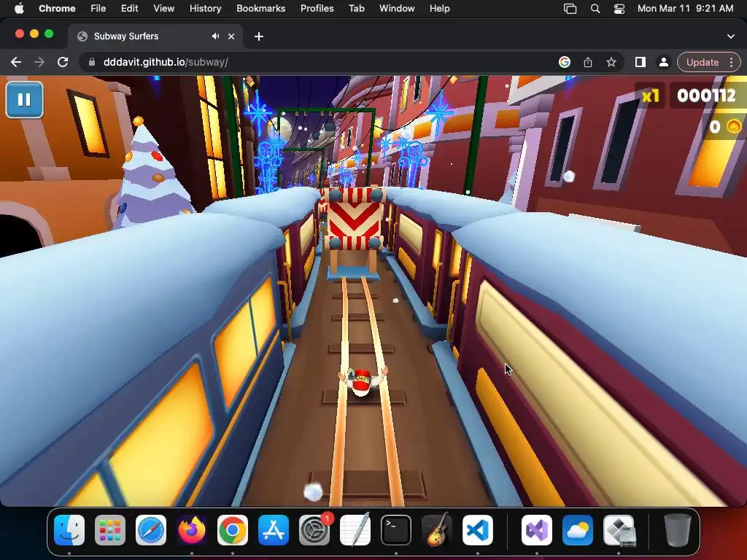747x560 pixels.
Task: Open Visual Studio from the Dock
Action: tap(537, 530)
